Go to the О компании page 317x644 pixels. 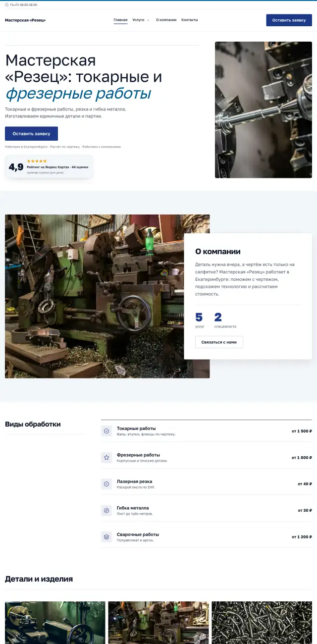[166, 20]
